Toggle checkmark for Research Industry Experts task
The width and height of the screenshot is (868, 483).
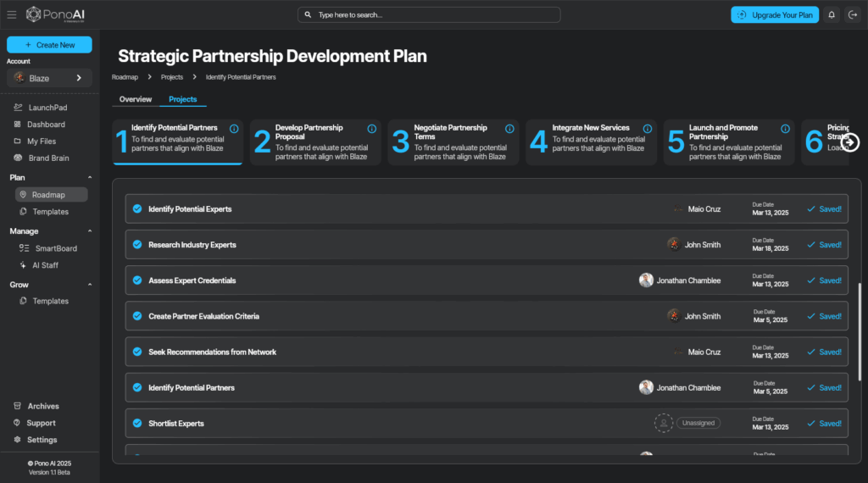(x=136, y=245)
